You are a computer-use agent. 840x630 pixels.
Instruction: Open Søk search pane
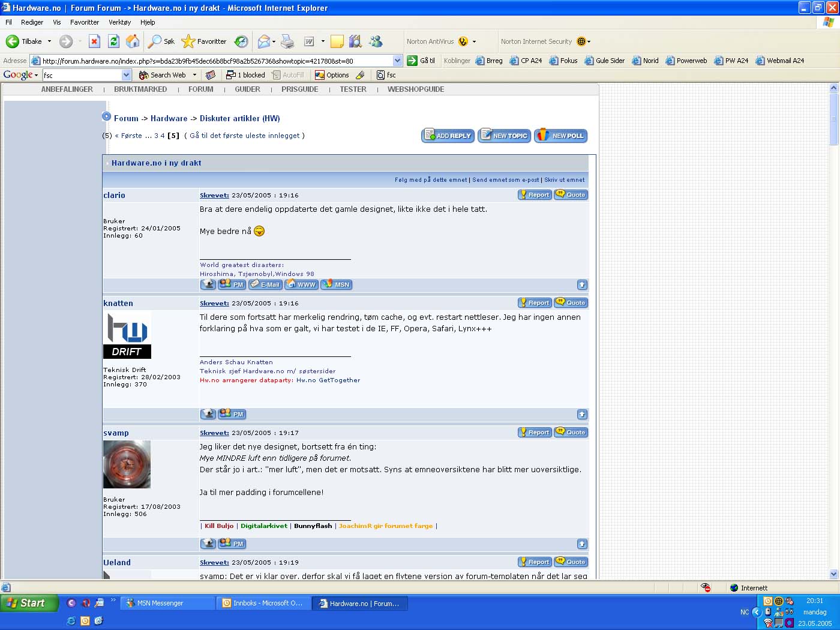pos(161,41)
